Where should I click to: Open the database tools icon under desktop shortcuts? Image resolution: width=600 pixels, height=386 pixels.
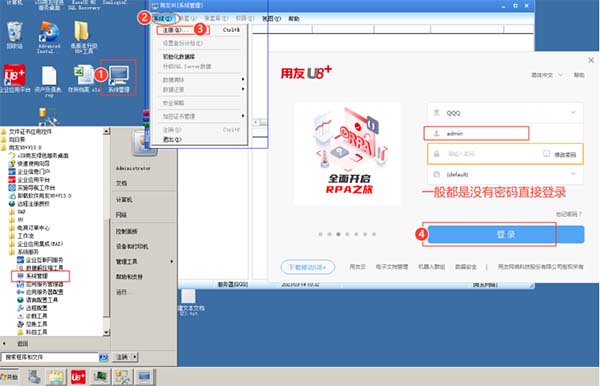click(x=48, y=117)
